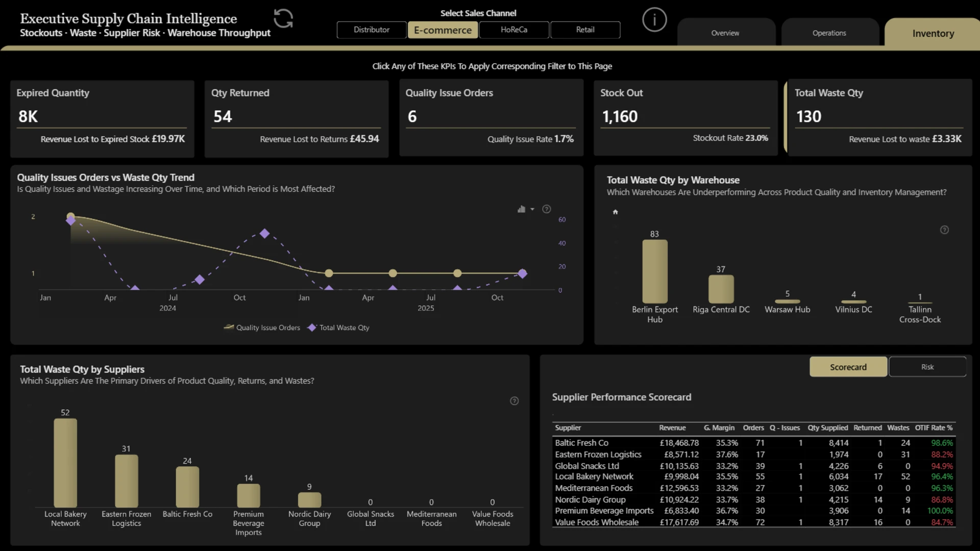The width and height of the screenshot is (980, 551).
Task: Click the Quality Issue Orders legend marker
Action: [x=229, y=328]
